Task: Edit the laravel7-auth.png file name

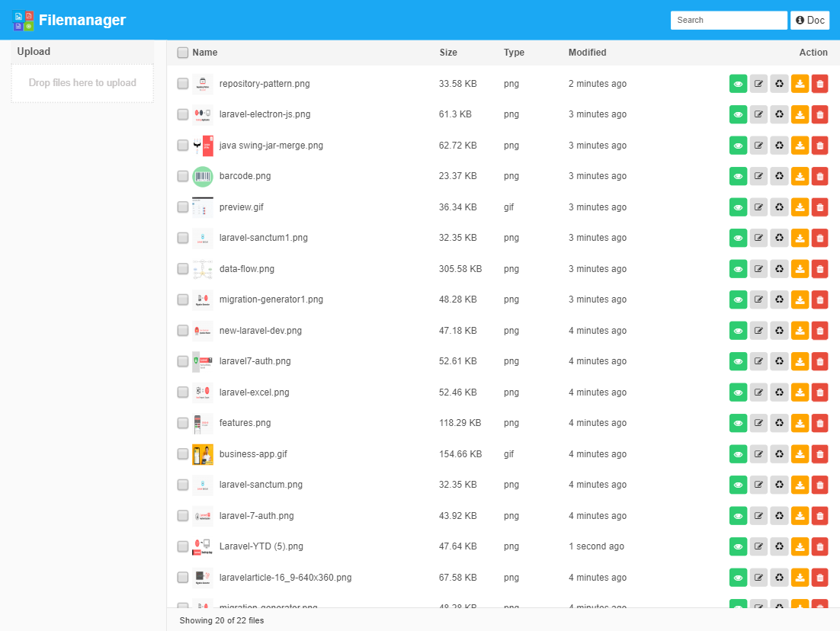Action: click(x=758, y=361)
